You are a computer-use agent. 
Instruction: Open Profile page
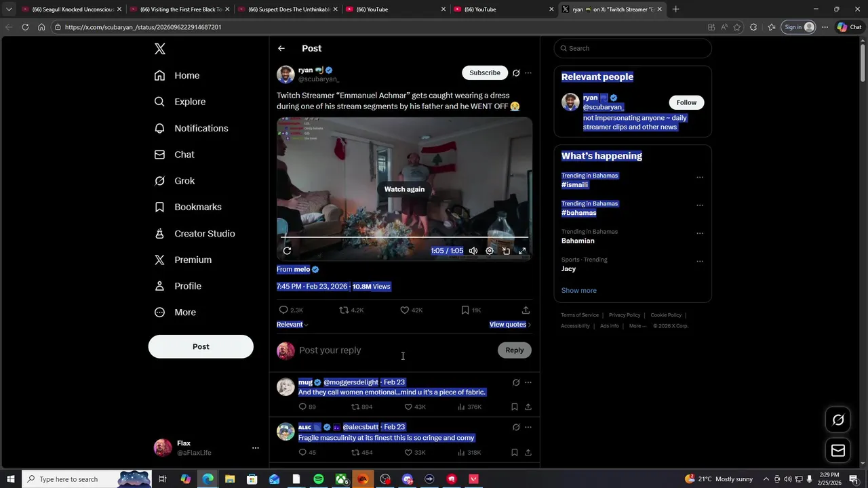click(178, 286)
